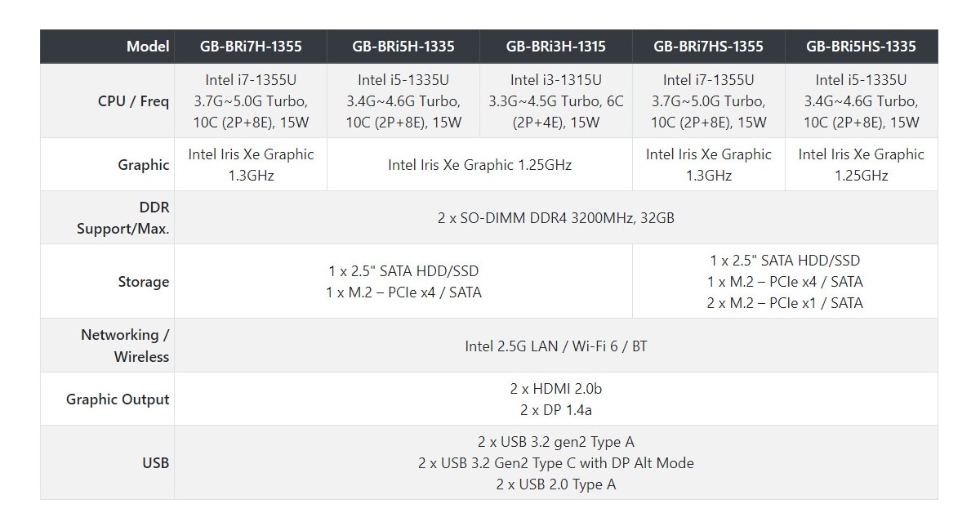Click the Graphic row label

[x=143, y=164]
